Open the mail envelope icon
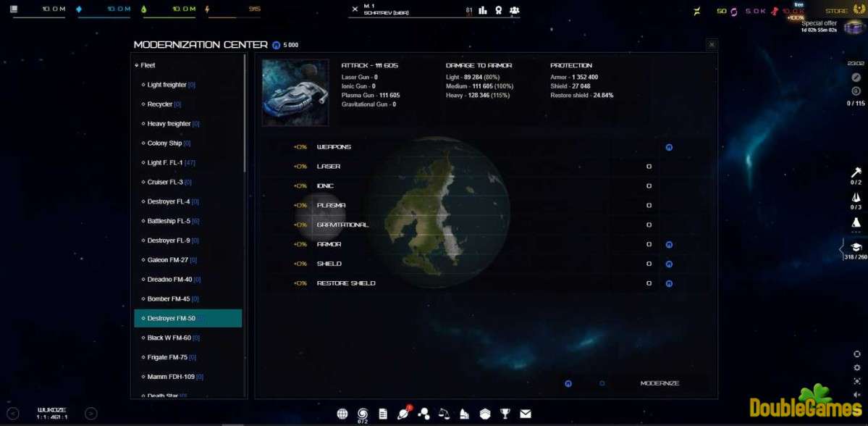The image size is (868, 426). 526,414
